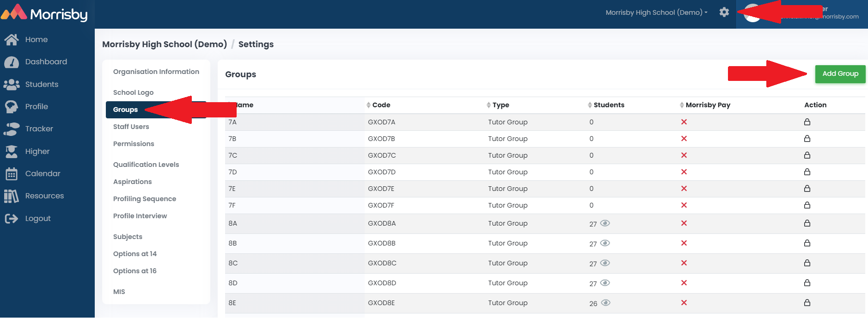Open Aspirations settings
868x319 pixels.
click(133, 182)
